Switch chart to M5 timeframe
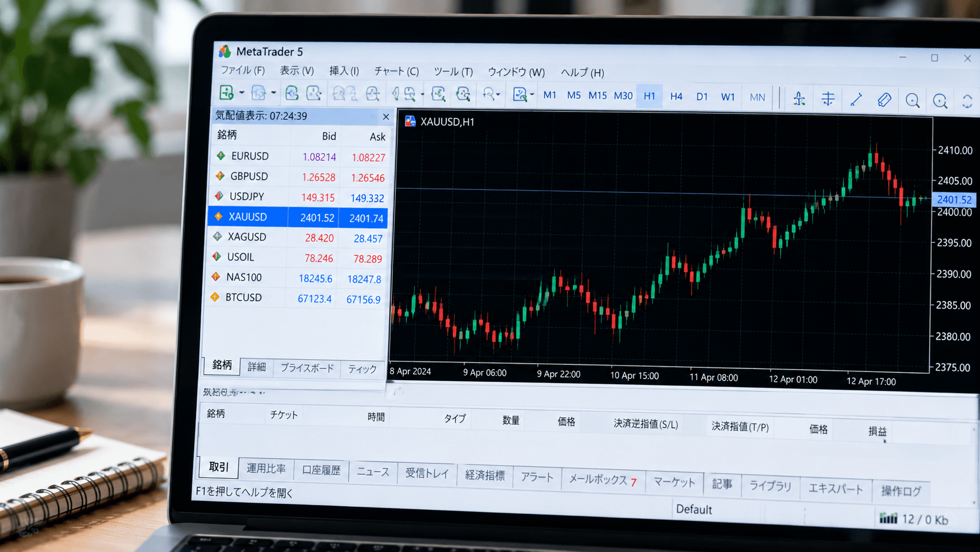The image size is (980, 552). tap(574, 95)
